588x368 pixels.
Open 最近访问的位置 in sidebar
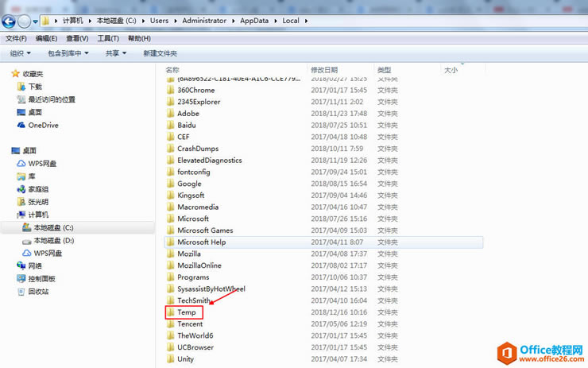[52, 99]
